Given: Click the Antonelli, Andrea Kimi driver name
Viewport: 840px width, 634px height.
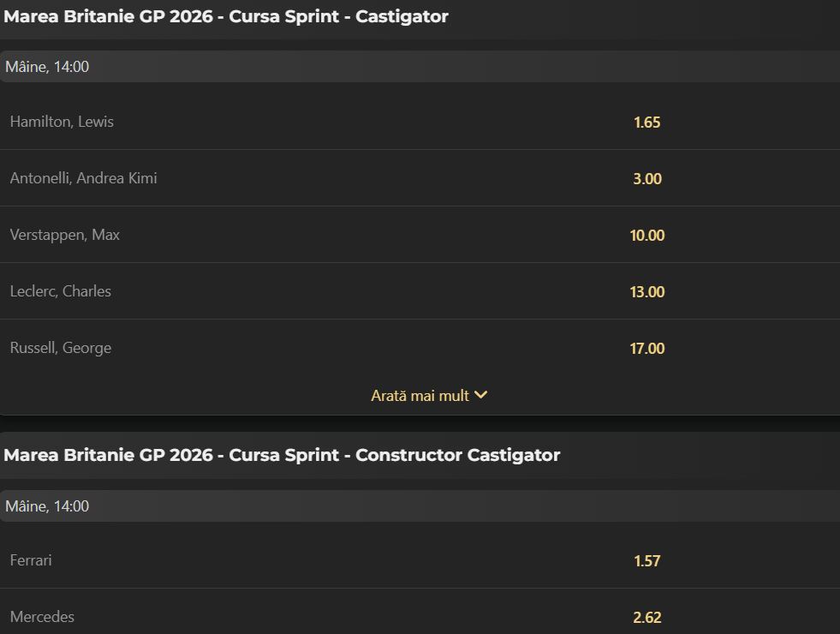Looking at the screenshot, I should [84, 178].
